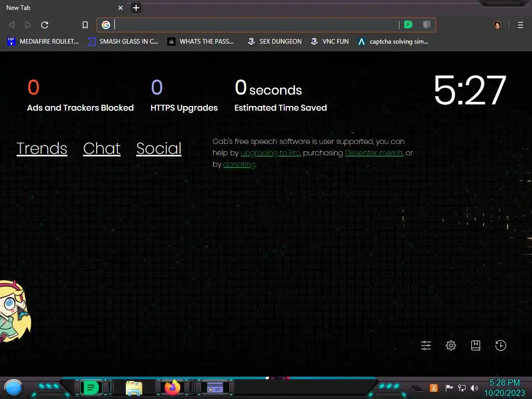Follow the Dissenter merch link

click(374, 153)
